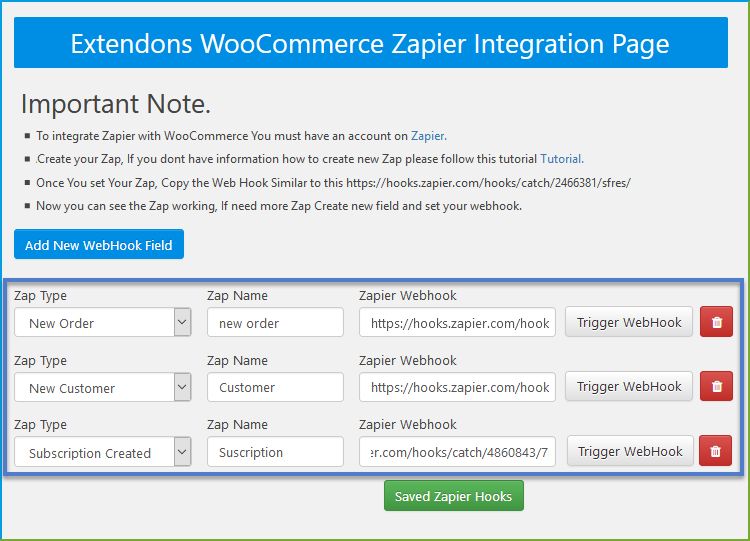The width and height of the screenshot is (750, 541).
Task: Click the webhook field ending in catch/4860843/7
Action: pyautogui.click(x=457, y=452)
